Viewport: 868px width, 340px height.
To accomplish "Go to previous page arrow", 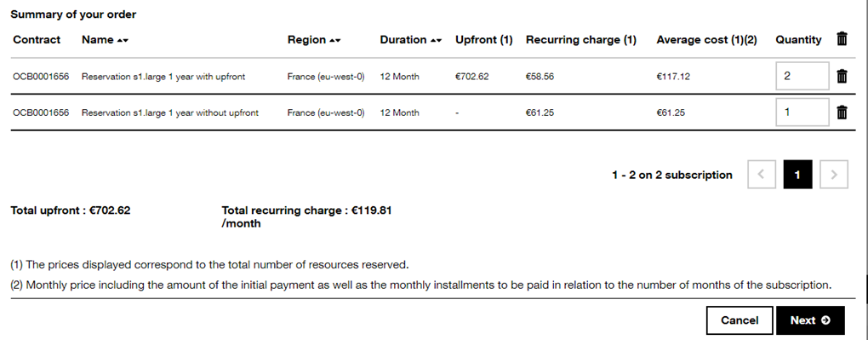I will (761, 175).
